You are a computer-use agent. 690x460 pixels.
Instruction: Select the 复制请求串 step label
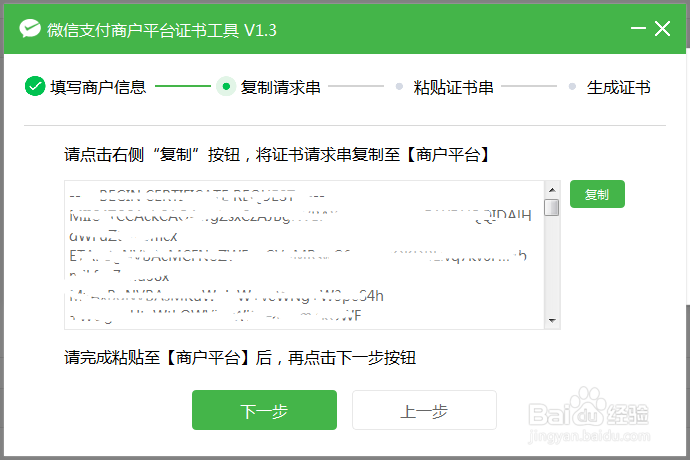click(280, 87)
